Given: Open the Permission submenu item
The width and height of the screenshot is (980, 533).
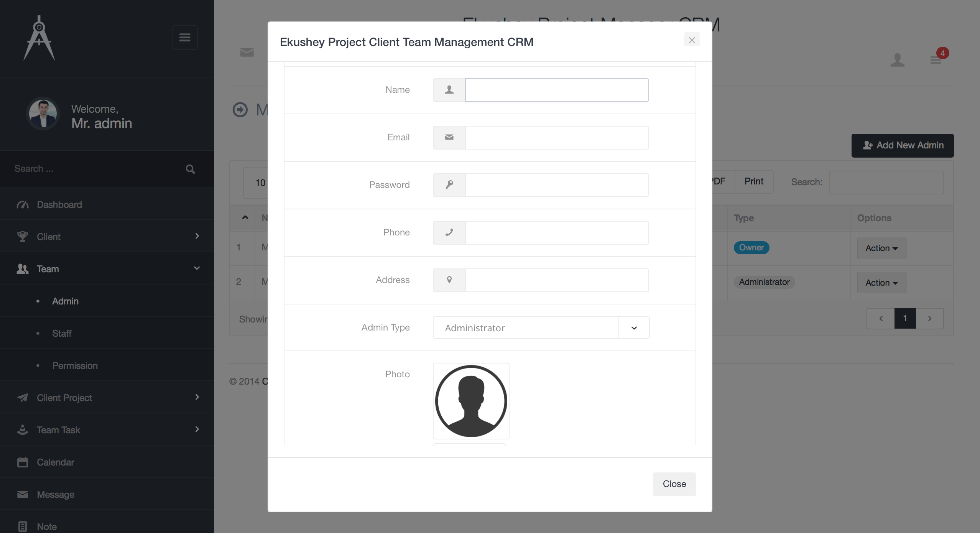Looking at the screenshot, I should 75,365.
